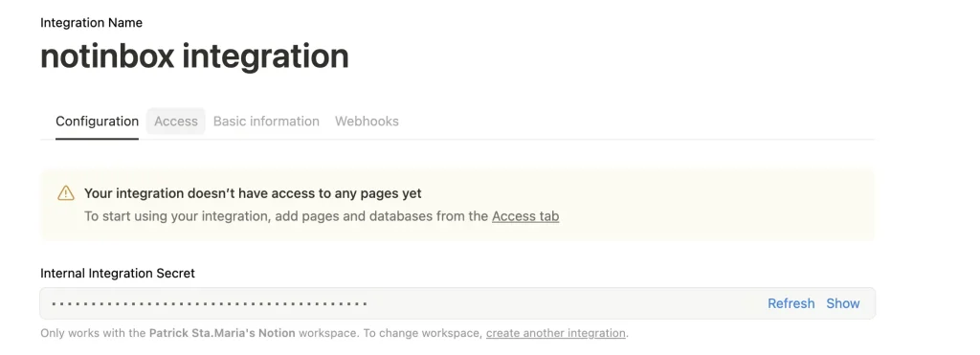Open the Access tab
Viewport: 980px width, 355px height.
pyautogui.click(x=176, y=122)
